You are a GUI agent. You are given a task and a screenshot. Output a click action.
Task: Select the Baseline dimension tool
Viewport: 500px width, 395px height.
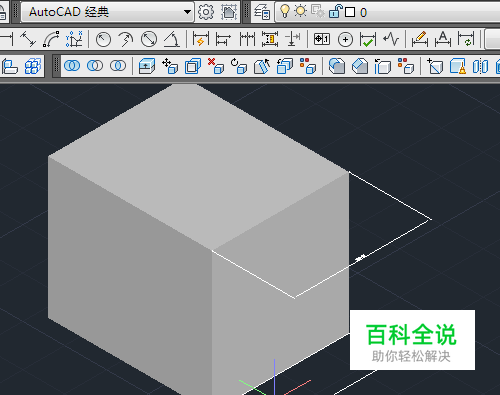223,40
